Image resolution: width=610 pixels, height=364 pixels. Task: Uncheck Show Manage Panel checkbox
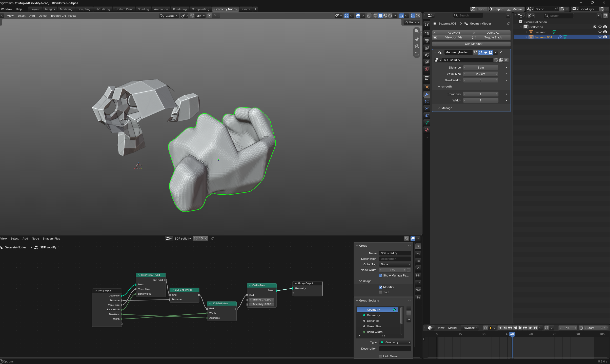(x=381, y=275)
